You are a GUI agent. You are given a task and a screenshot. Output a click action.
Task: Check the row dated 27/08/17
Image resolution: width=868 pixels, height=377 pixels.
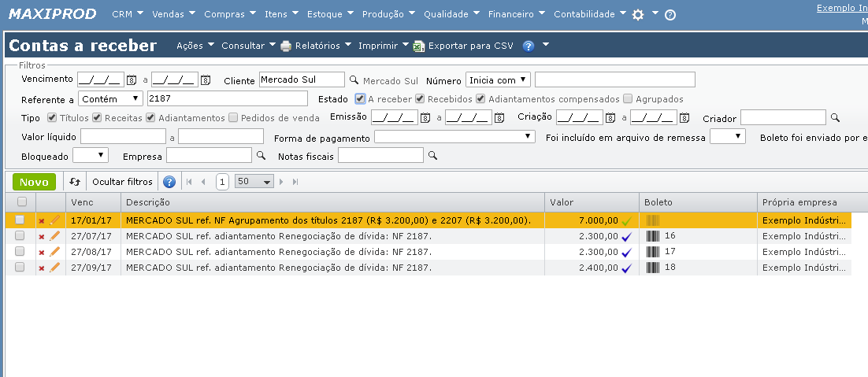(20, 252)
